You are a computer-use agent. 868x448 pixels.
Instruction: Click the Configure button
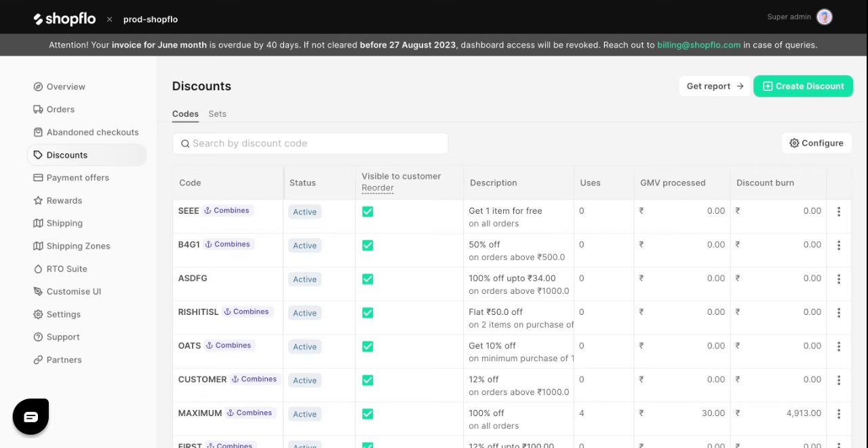816,143
